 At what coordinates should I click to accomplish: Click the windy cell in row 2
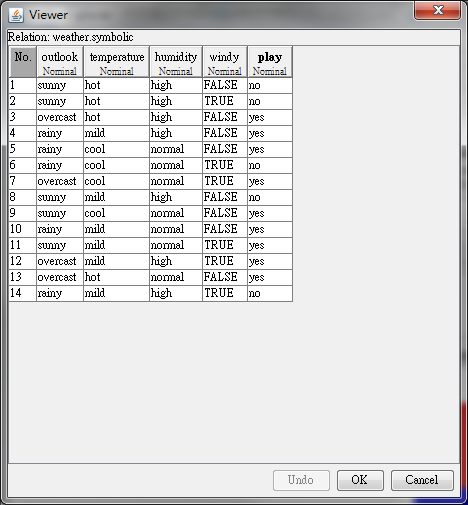(x=225, y=101)
